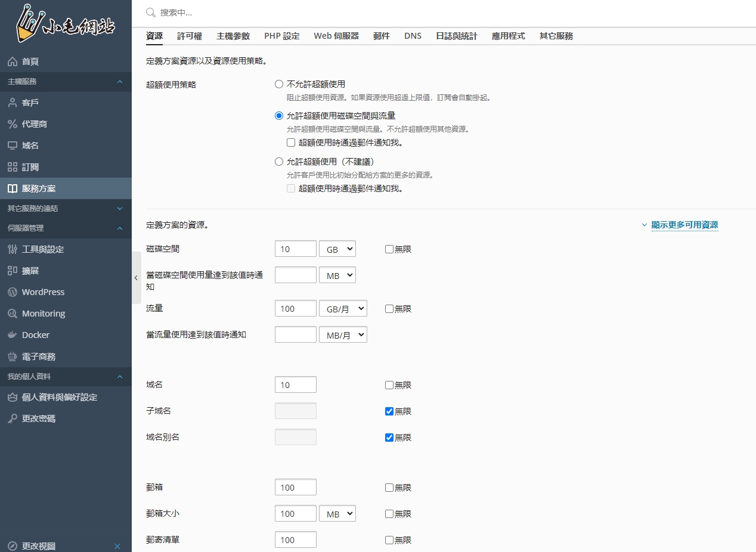Click the Home icon in the sidebar
756x552 pixels.
click(x=13, y=62)
